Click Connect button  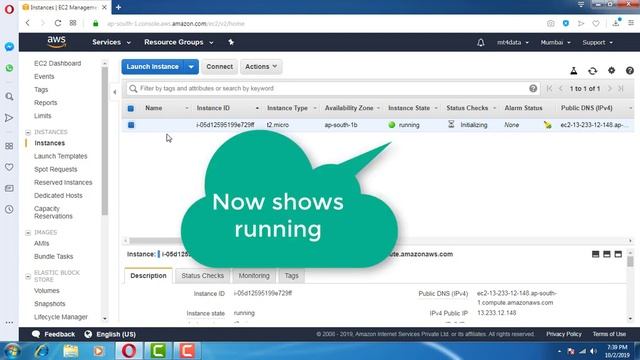pyautogui.click(x=219, y=67)
